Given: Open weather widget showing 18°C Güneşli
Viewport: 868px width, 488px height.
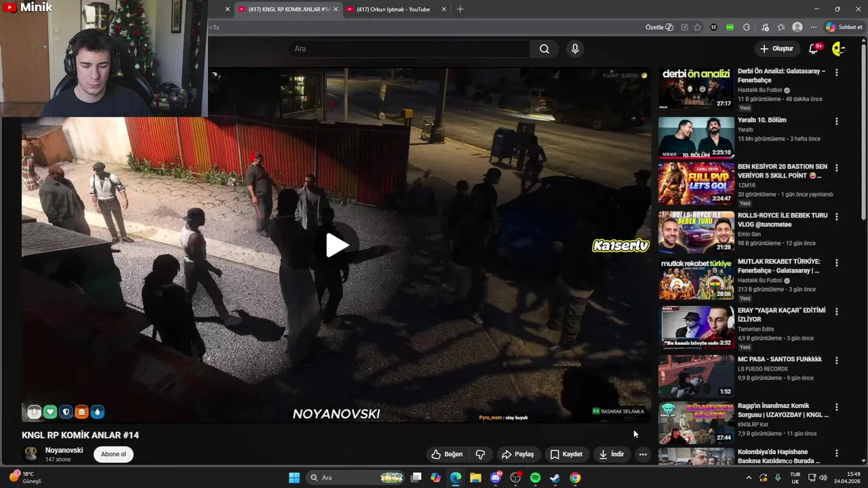Looking at the screenshot, I should (26, 478).
